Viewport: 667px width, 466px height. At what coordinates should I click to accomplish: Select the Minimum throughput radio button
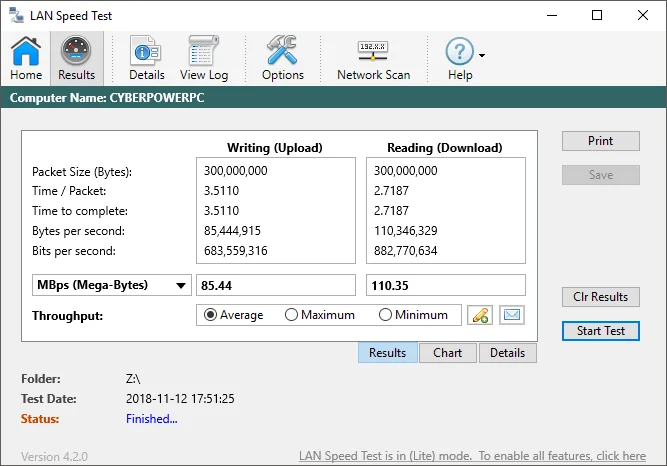(385, 315)
